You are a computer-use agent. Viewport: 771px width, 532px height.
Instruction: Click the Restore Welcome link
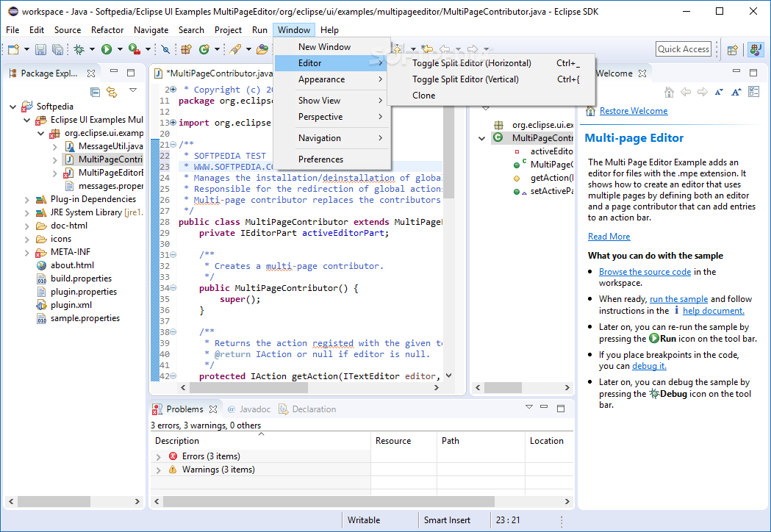pos(634,111)
